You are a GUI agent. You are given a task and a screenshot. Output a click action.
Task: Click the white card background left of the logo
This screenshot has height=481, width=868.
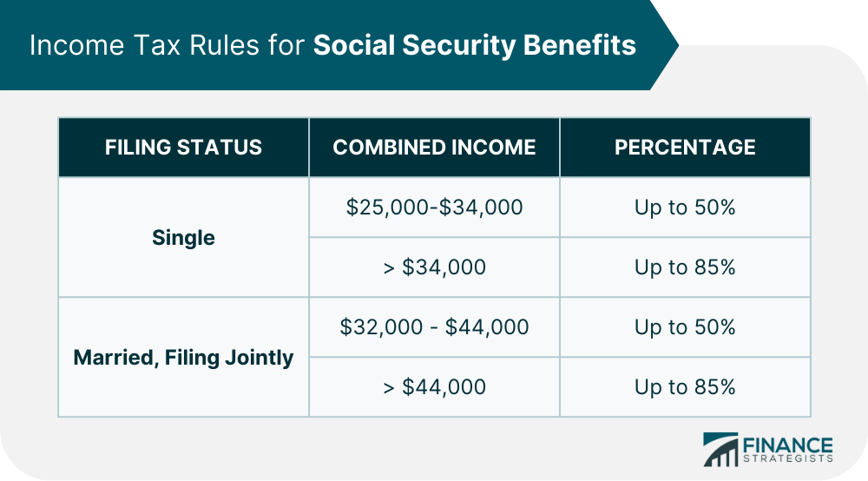(x=434, y=449)
